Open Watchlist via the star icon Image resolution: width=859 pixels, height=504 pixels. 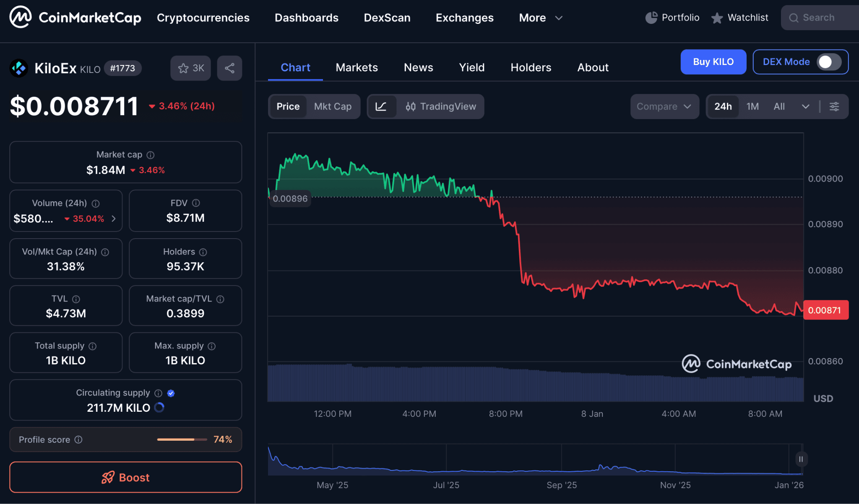tap(716, 17)
